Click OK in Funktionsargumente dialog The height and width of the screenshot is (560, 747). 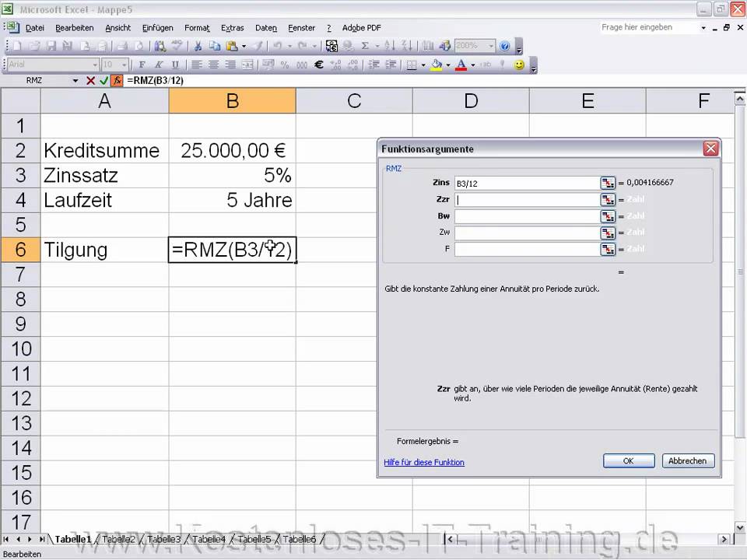coord(629,461)
